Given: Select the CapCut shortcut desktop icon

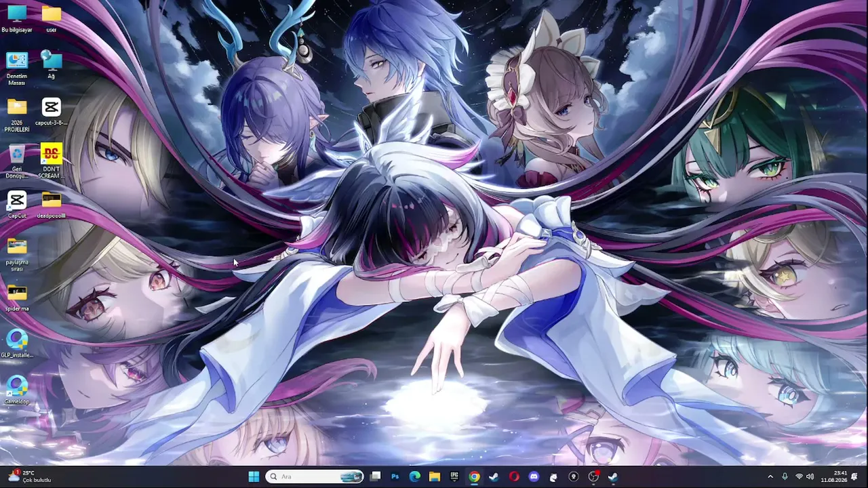Looking at the screenshot, I should pos(17,205).
